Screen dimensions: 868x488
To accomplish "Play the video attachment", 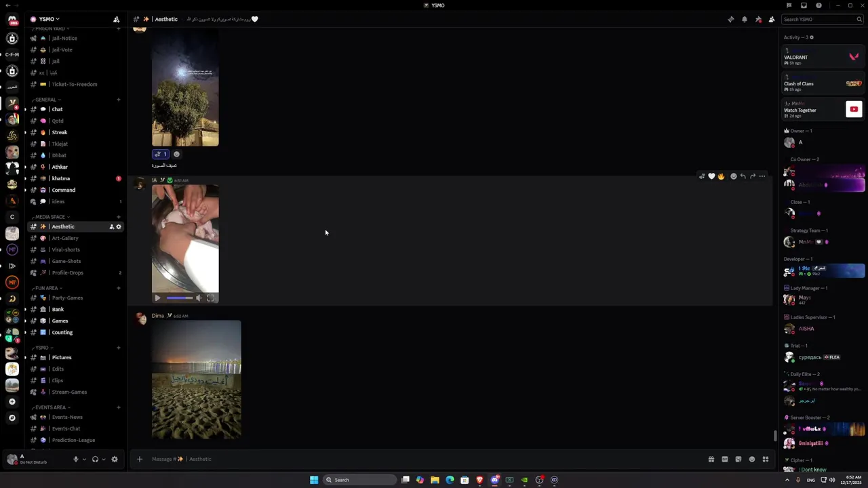I will [x=157, y=298].
